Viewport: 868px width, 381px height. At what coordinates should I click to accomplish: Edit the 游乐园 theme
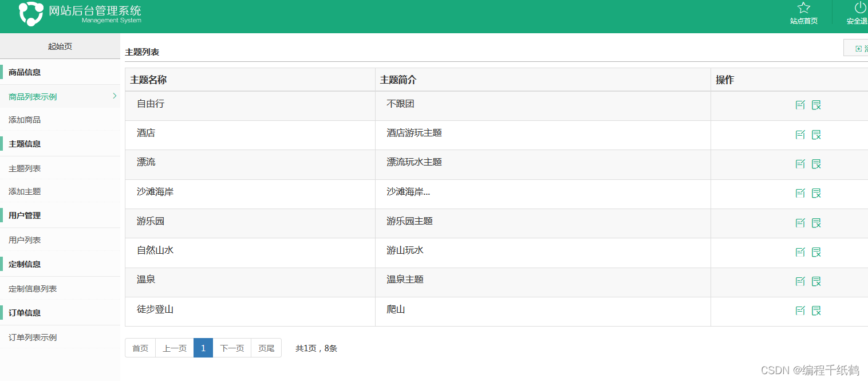coord(800,223)
